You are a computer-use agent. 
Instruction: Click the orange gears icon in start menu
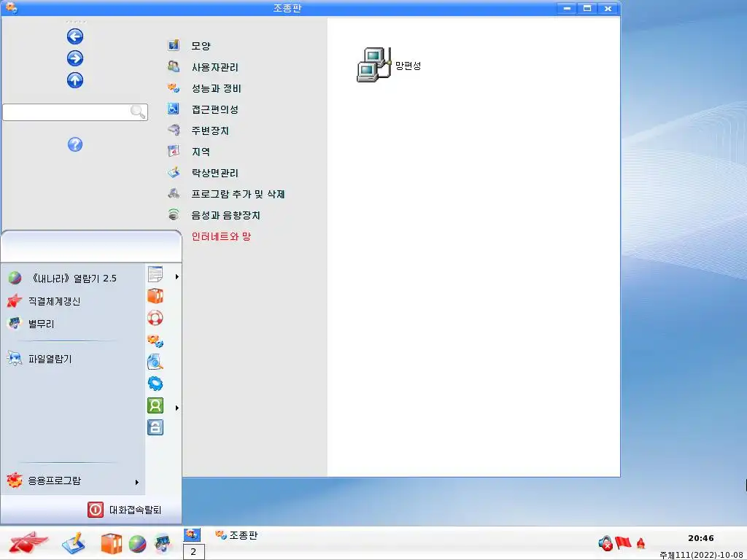tap(155, 341)
